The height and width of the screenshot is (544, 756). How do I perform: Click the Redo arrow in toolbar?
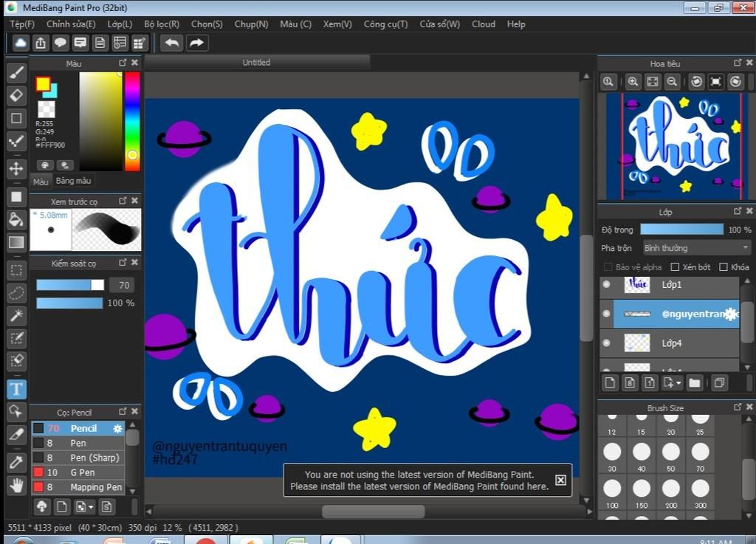[x=196, y=43]
